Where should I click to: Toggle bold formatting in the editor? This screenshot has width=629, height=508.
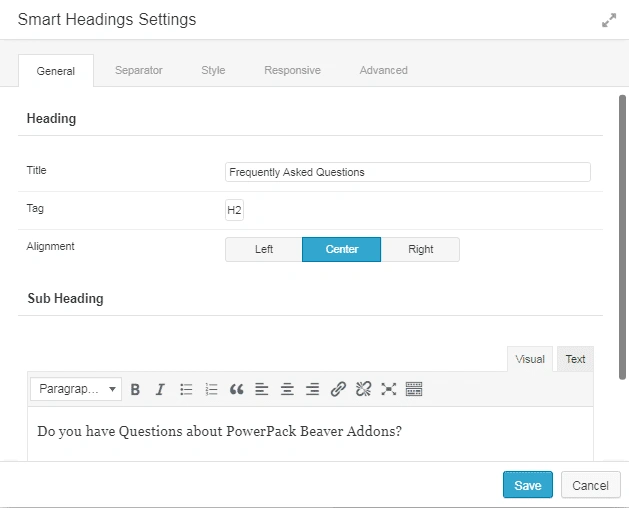(x=135, y=389)
